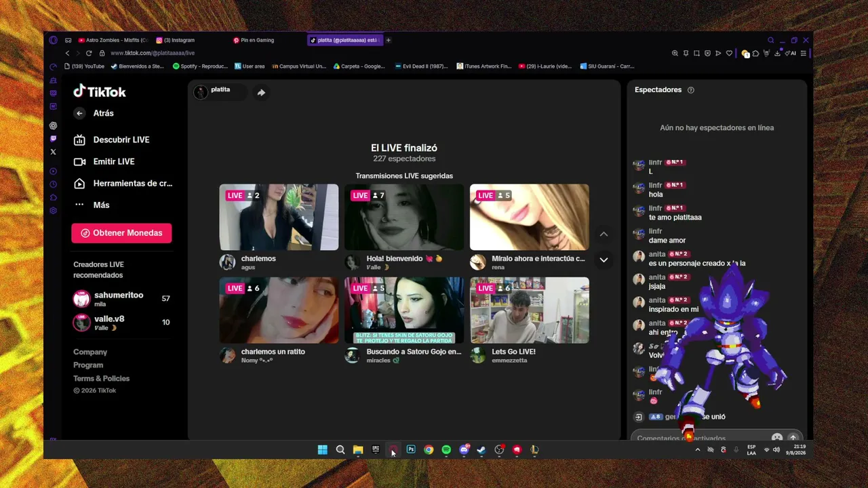Open the volume control in system tray

pyautogui.click(x=776, y=449)
